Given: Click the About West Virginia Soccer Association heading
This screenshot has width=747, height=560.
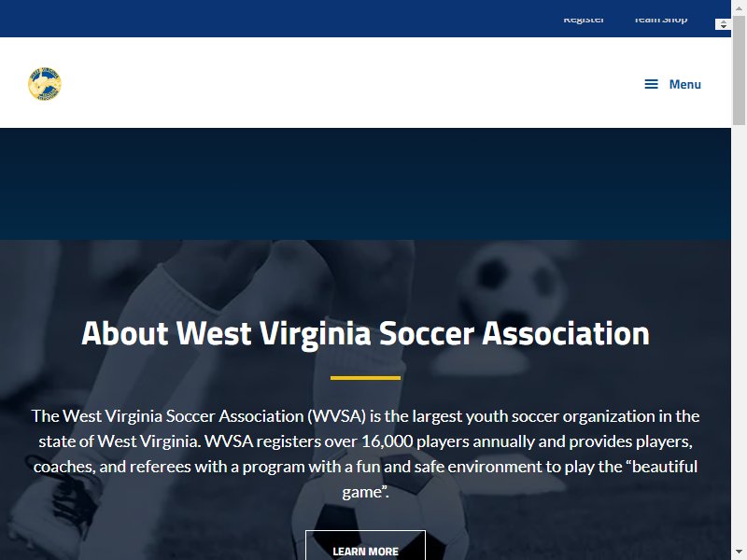Looking at the screenshot, I should tap(365, 333).
